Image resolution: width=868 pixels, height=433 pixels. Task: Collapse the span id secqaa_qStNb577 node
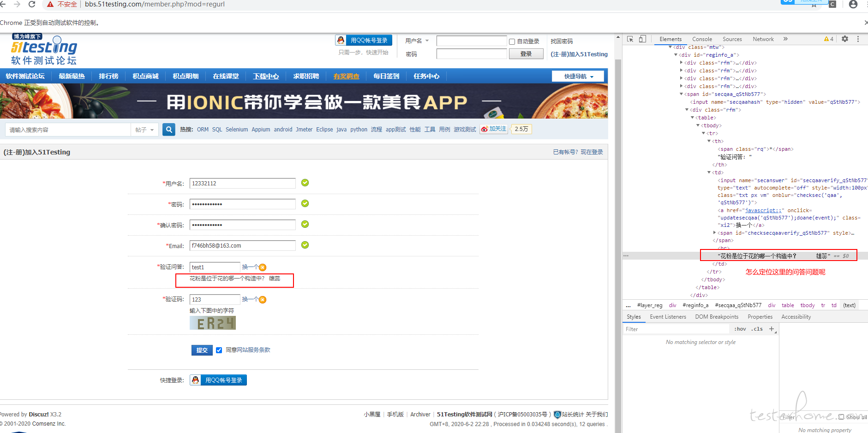pyautogui.click(x=682, y=94)
